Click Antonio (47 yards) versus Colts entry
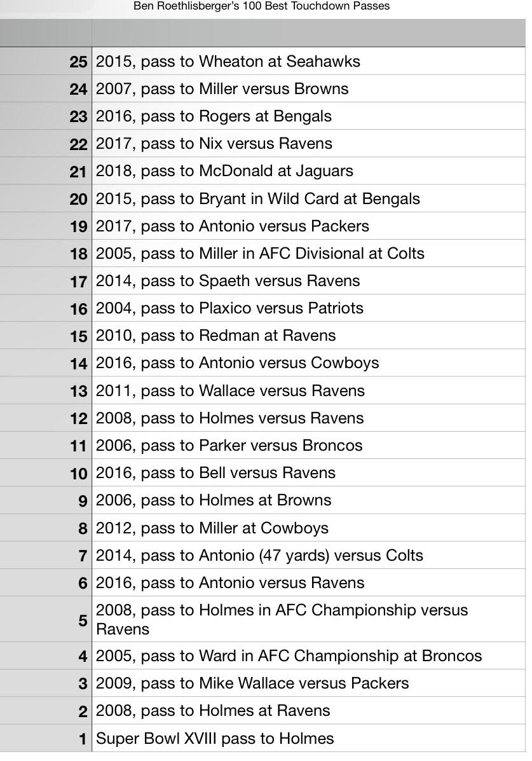532x761 pixels. click(308, 555)
